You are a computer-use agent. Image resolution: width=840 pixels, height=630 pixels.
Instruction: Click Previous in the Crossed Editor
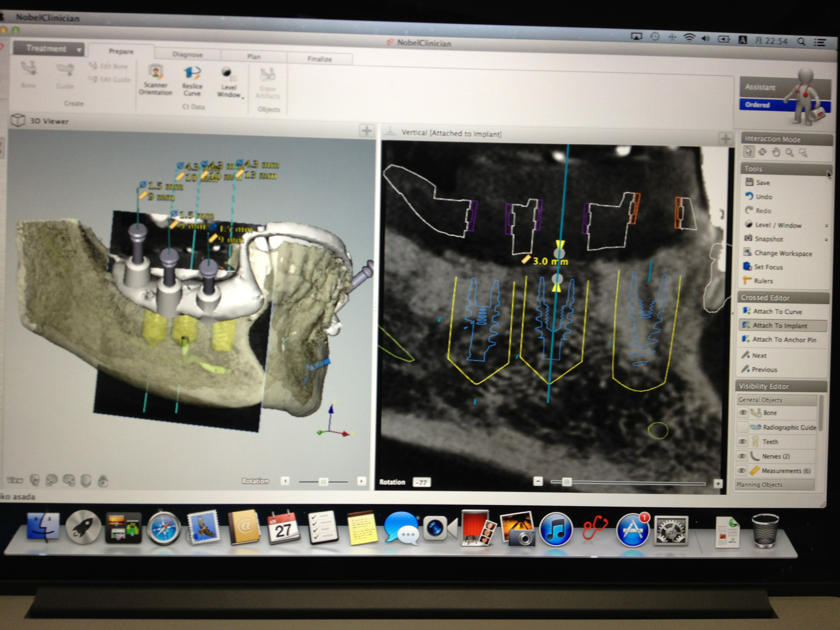coord(759,370)
